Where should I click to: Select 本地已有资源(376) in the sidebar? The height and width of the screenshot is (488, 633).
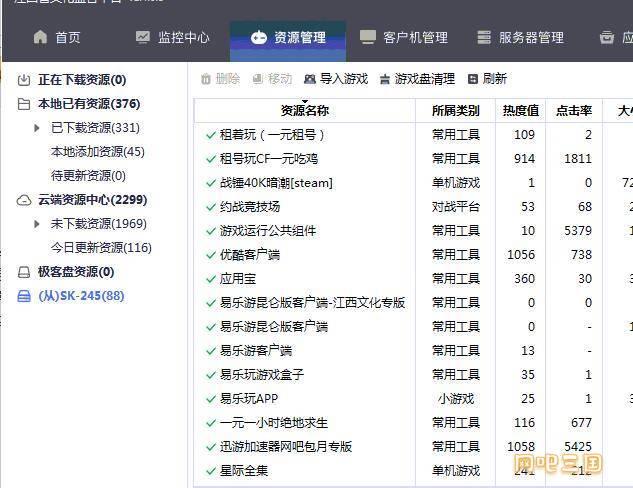(89, 104)
